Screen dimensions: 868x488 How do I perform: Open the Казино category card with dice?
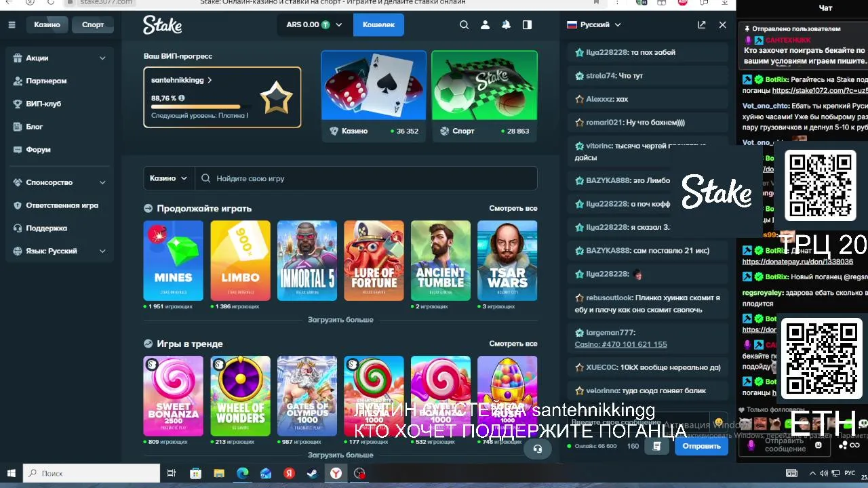tap(374, 96)
